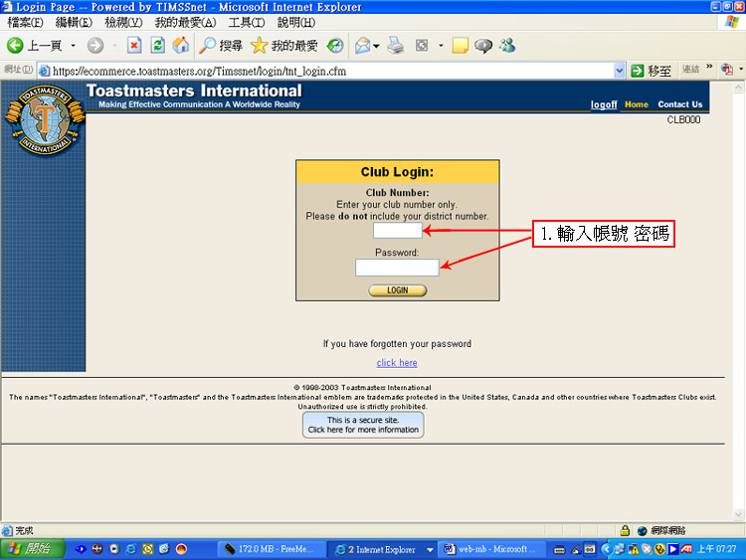Image resolution: width=746 pixels, height=560 pixels.
Task: Open the Mail envelope toolbar icon
Action: [362, 46]
